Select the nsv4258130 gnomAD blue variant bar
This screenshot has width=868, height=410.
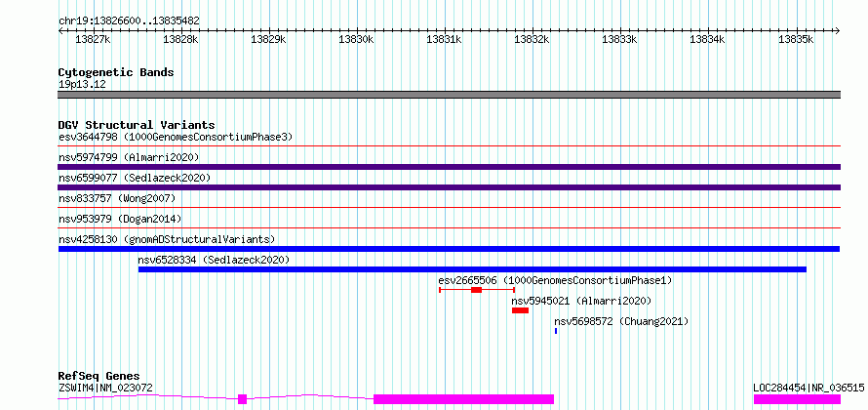[x=449, y=249]
